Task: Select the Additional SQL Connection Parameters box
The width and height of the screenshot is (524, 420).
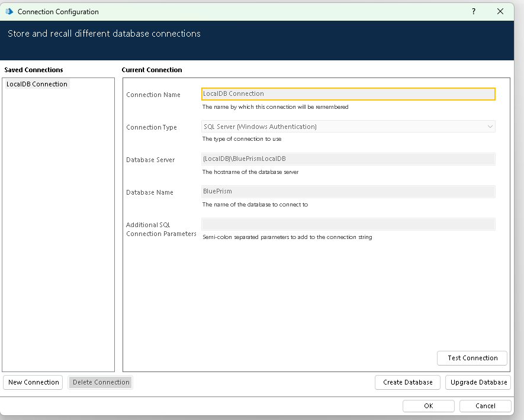Action: coord(348,224)
